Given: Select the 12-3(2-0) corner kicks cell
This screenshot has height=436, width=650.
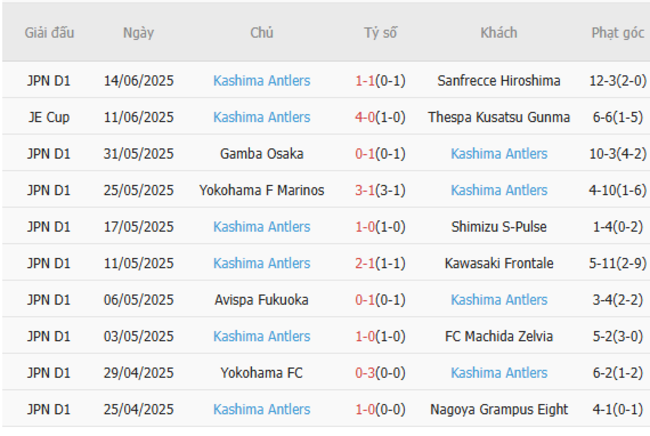Looking at the screenshot, I should [x=617, y=81].
